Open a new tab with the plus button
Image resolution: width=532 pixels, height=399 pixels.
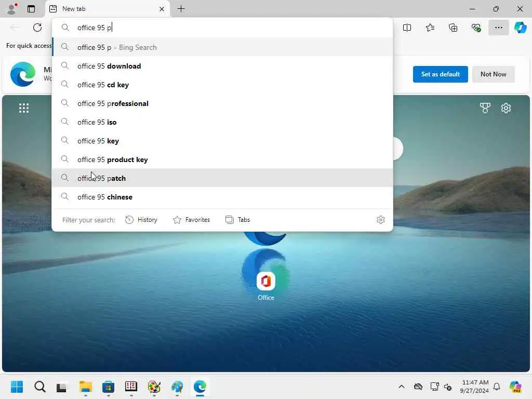pos(181,9)
